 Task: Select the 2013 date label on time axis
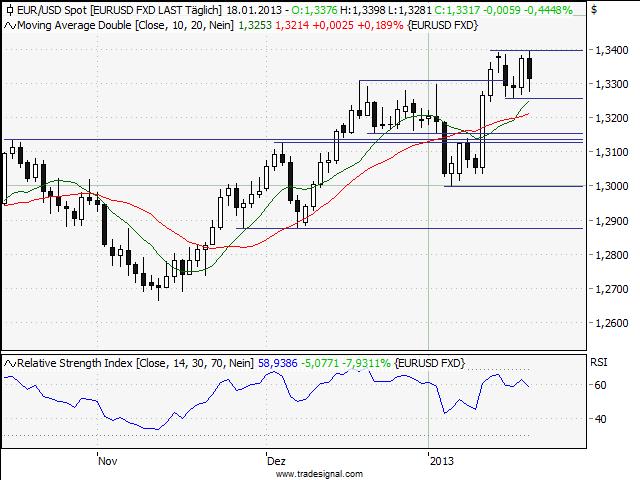click(x=441, y=462)
